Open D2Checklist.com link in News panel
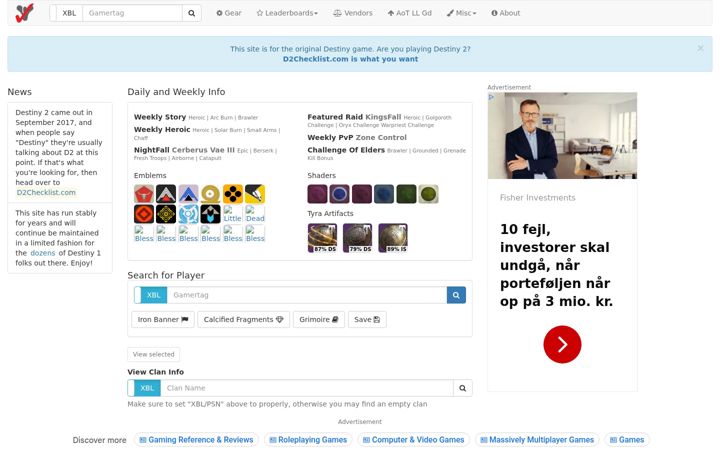 (46, 192)
